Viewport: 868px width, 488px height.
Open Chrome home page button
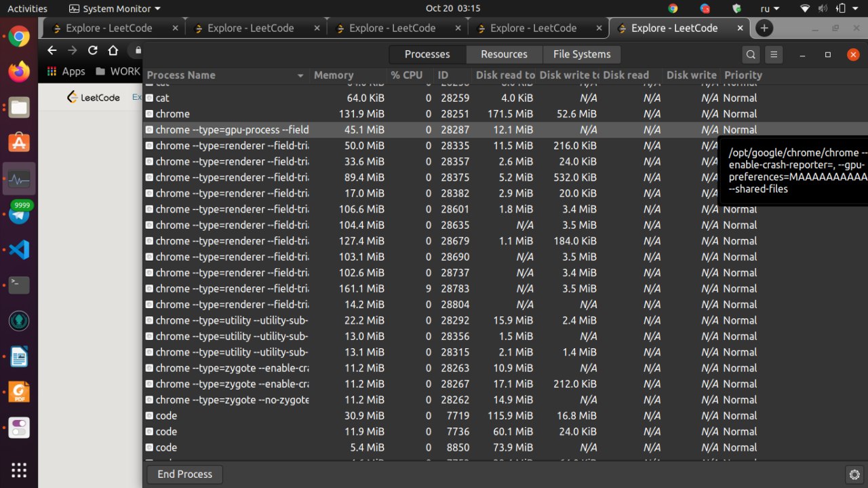(x=113, y=50)
